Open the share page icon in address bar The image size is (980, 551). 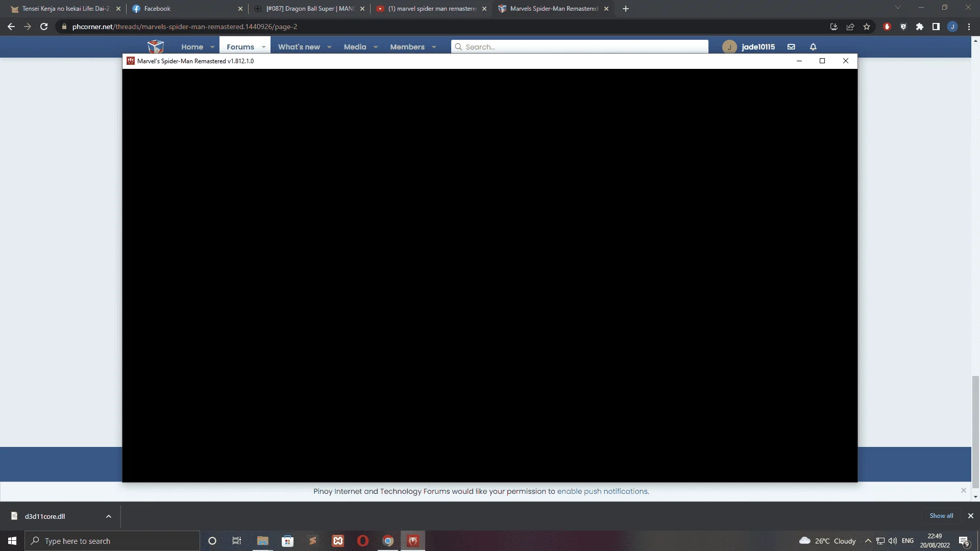(850, 27)
